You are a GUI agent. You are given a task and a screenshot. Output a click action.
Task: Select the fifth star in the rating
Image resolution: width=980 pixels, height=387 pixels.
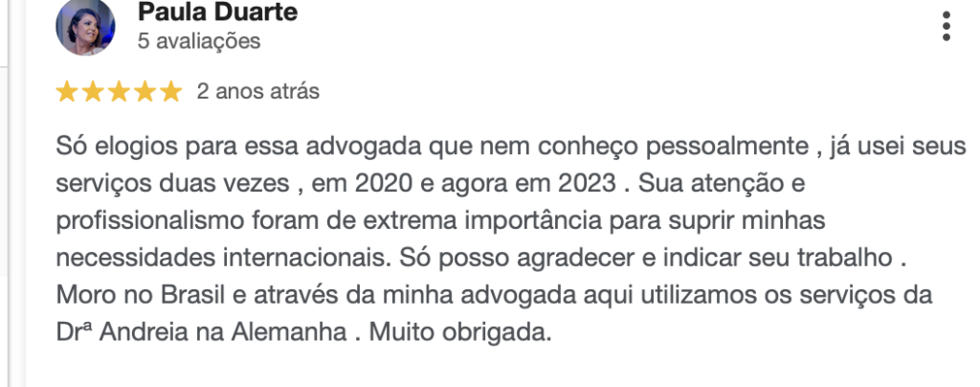pos(170,92)
